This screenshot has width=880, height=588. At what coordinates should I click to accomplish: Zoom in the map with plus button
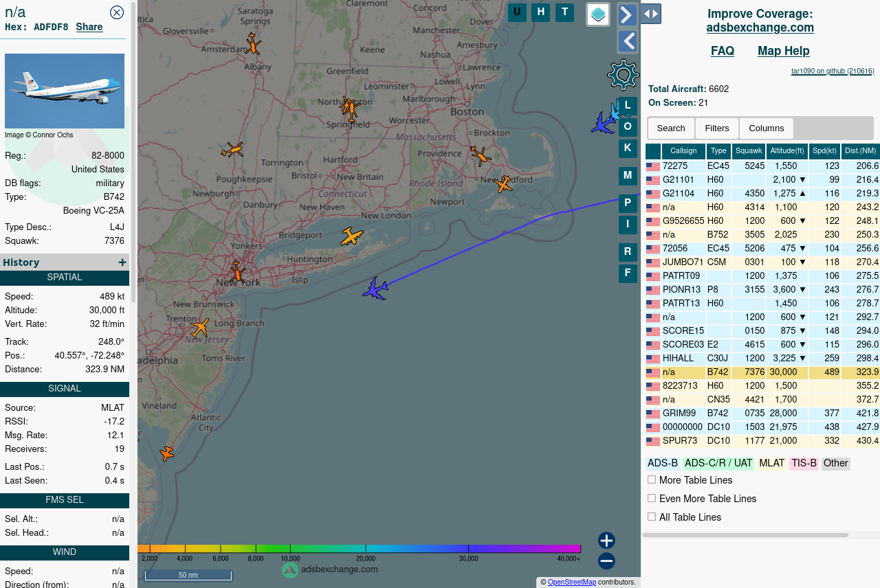tap(606, 541)
